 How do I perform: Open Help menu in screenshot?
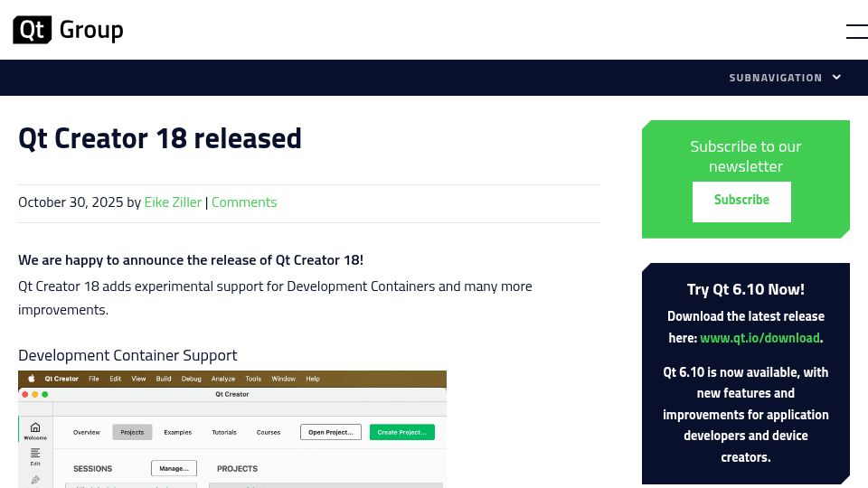(x=313, y=379)
